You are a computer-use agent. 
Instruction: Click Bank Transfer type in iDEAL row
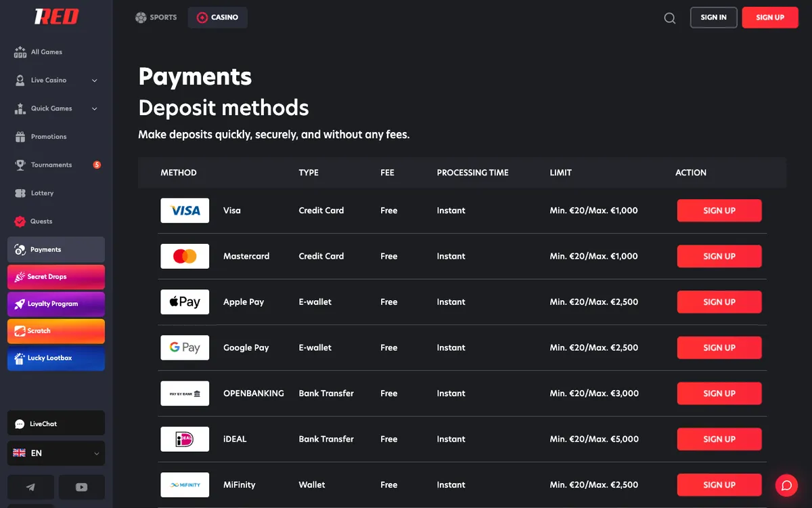[326, 439]
